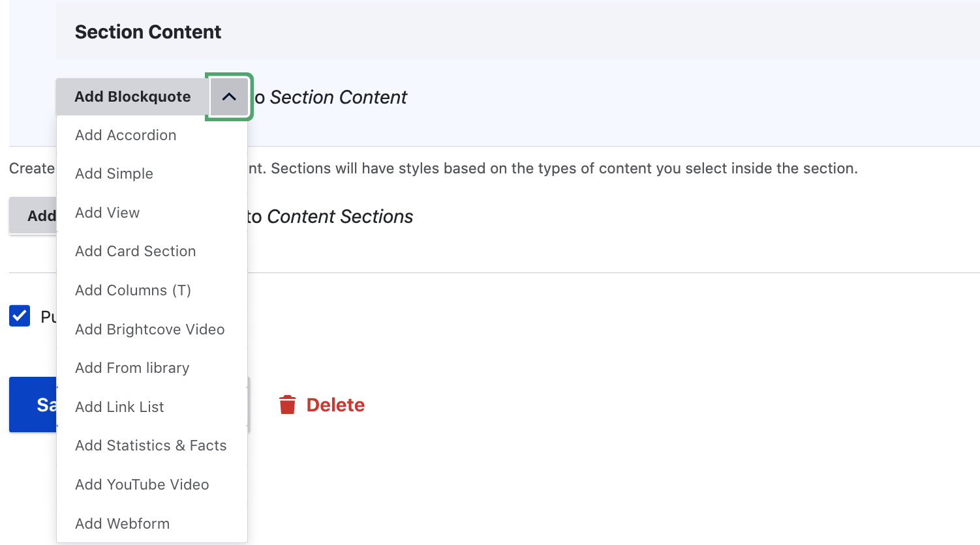Pick Add Statistics & Facts option
Screen dimensions: 980x545
point(152,445)
